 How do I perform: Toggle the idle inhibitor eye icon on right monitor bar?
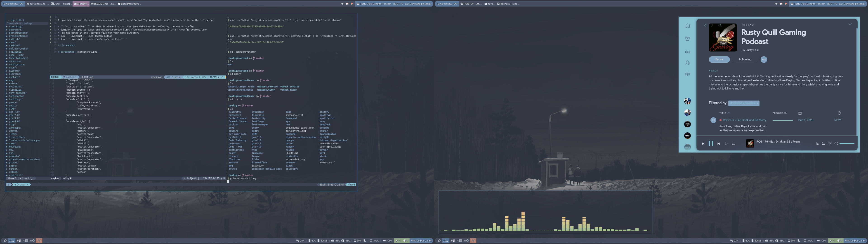point(473,241)
